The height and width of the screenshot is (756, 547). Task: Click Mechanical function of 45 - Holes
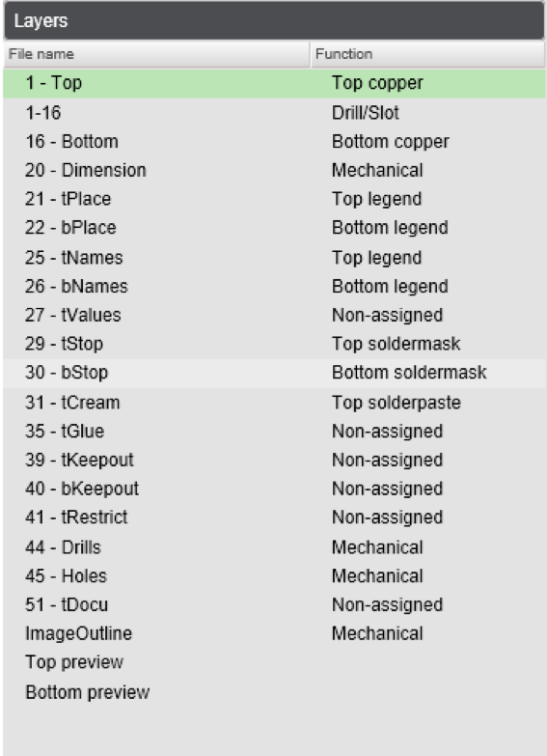(x=377, y=576)
